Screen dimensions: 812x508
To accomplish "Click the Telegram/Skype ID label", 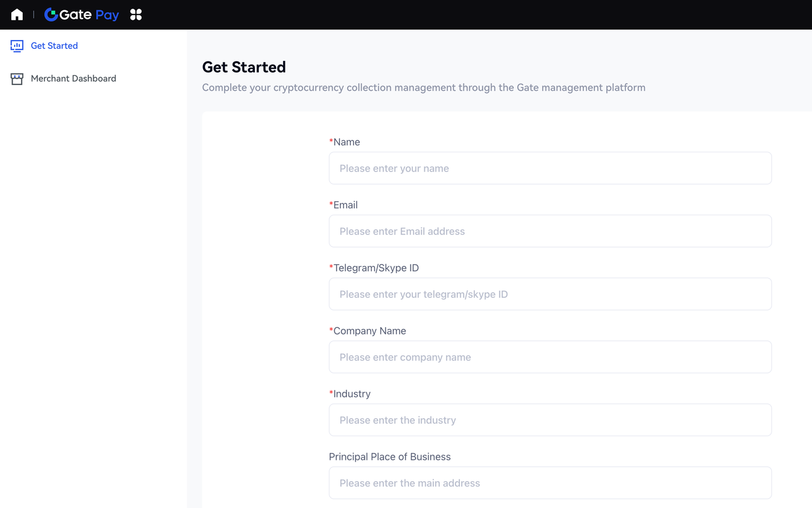I will point(376,268).
